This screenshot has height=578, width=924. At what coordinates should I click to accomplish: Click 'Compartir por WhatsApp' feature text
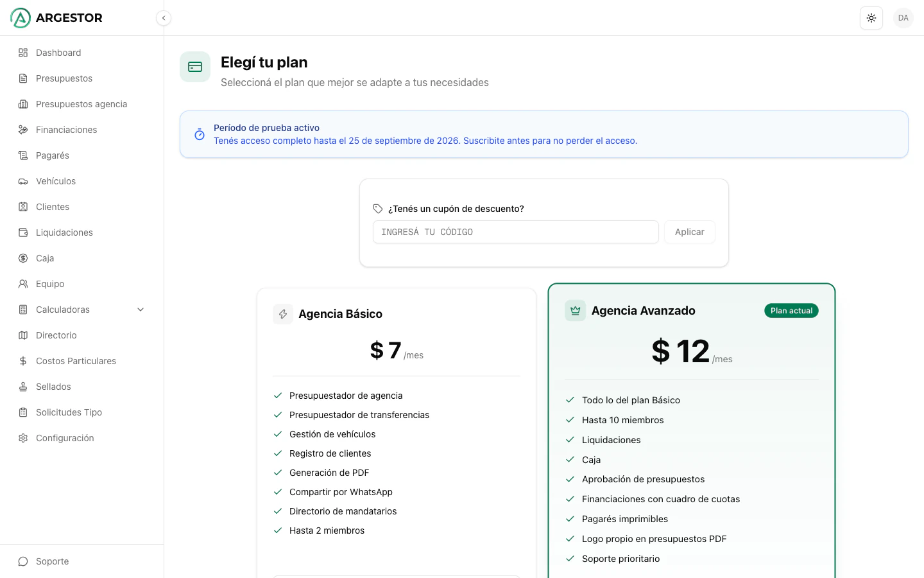coord(341,492)
